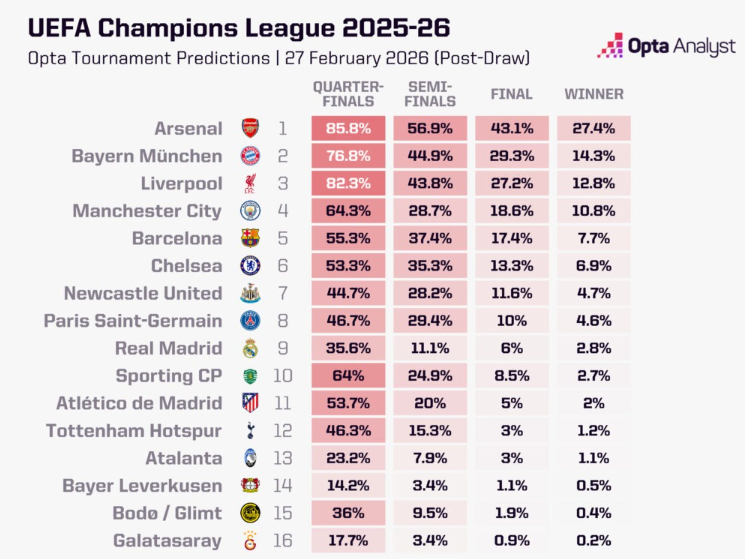Select the Atlético de Madrid crest
This screenshot has height=559, width=745.
[249, 403]
